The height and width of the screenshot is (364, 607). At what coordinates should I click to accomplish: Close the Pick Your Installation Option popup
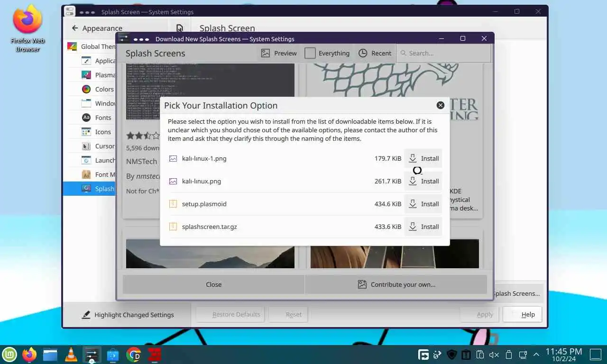[x=441, y=105]
